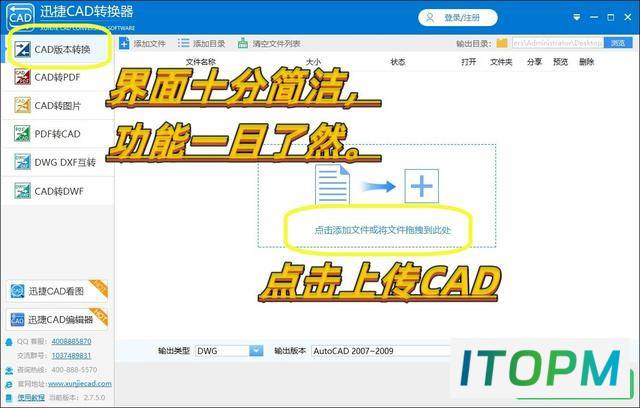Click 点击添加文件或将文件拖拽到此处 text
The image size is (640, 408).
[x=382, y=230]
